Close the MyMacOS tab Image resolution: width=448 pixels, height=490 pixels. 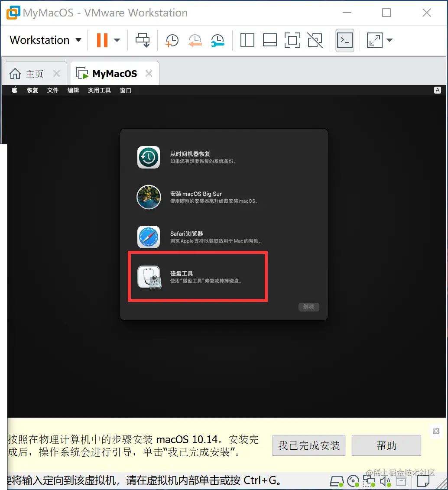pyautogui.click(x=149, y=74)
